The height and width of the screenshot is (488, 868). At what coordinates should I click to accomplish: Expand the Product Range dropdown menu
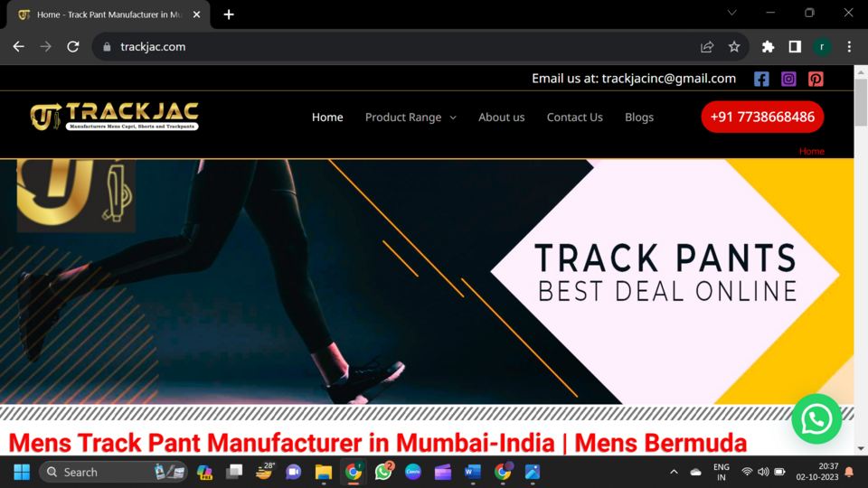click(x=410, y=117)
